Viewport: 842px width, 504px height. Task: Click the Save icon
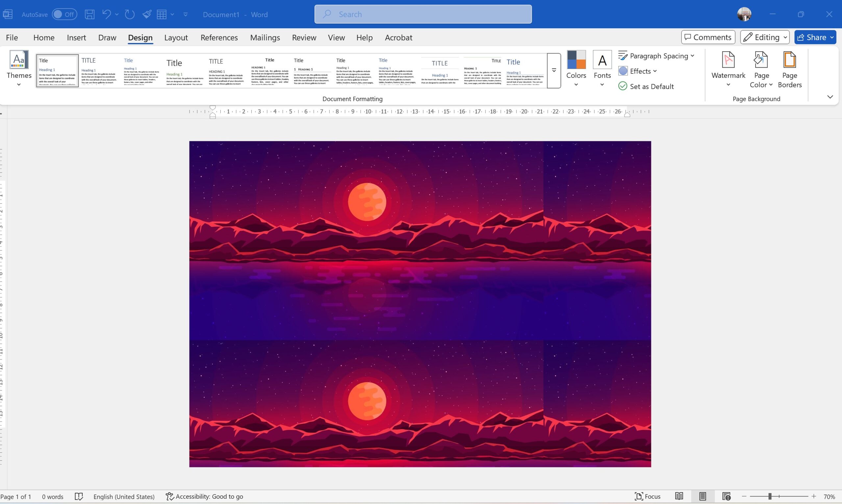pos(89,14)
